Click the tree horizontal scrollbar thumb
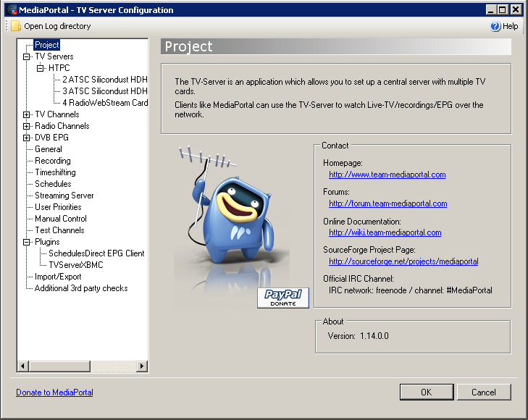This screenshot has height=420, width=528. click(x=59, y=366)
